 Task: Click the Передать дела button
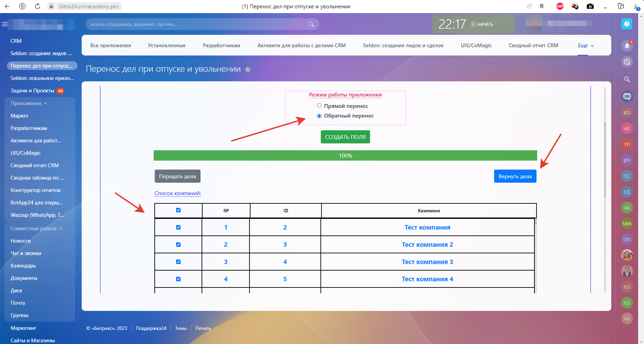(177, 176)
